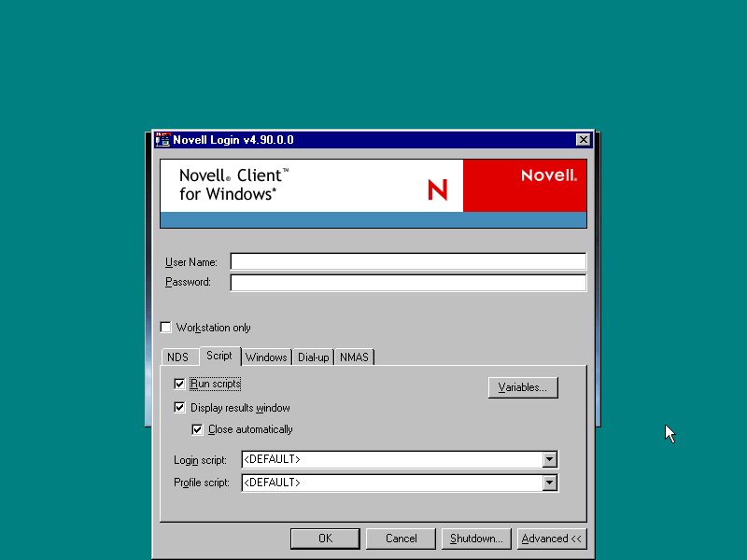Open the Windows tab
747x560 pixels.
tap(266, 357)
